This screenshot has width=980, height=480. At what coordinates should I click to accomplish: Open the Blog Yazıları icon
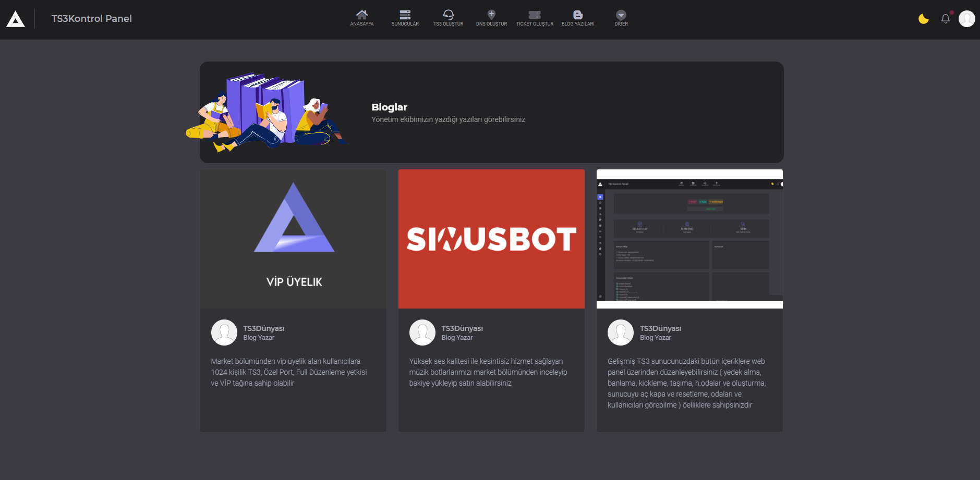[x=578, y=15]
